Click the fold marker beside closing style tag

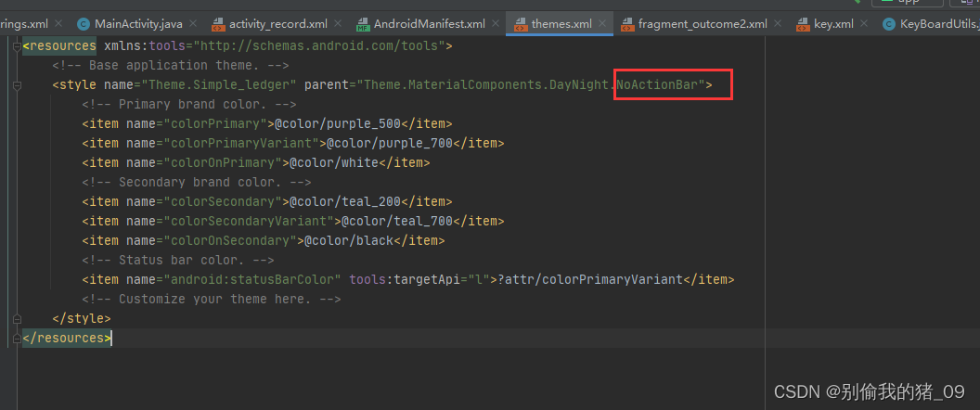pos(17,317)
